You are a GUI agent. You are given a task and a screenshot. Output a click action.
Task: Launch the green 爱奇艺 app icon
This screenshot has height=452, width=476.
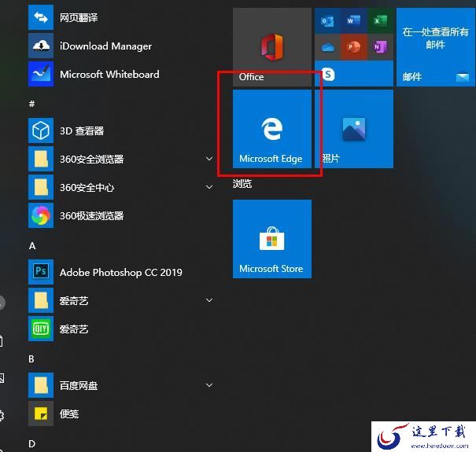pos(41,329)
